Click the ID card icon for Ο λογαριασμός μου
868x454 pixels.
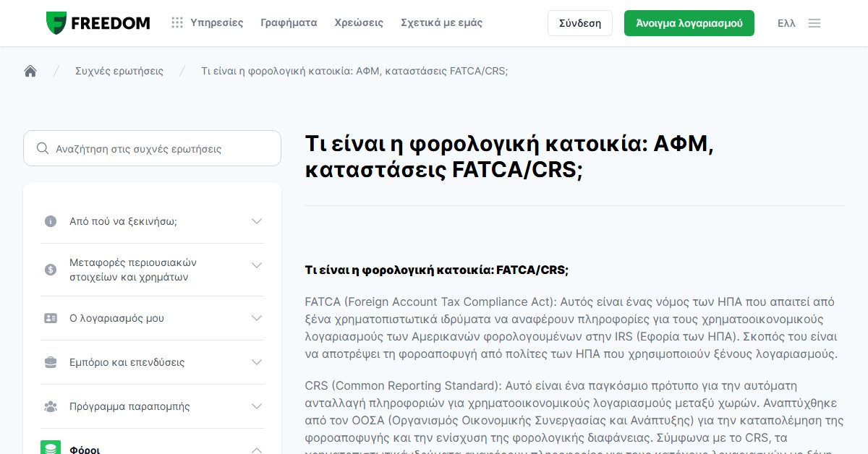pos(51,318)
